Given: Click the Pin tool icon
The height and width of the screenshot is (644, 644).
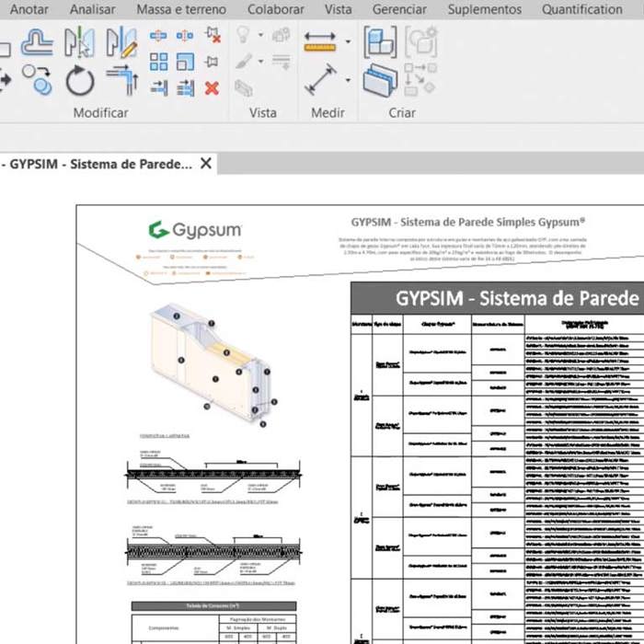Looking at the screenshot, I should 212,62.
